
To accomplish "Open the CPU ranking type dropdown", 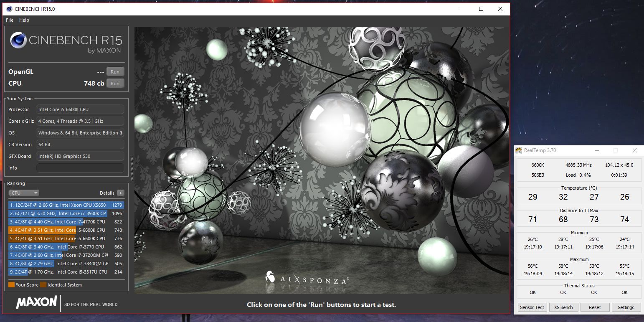I will pyautogui.click(x=24, y=193).
